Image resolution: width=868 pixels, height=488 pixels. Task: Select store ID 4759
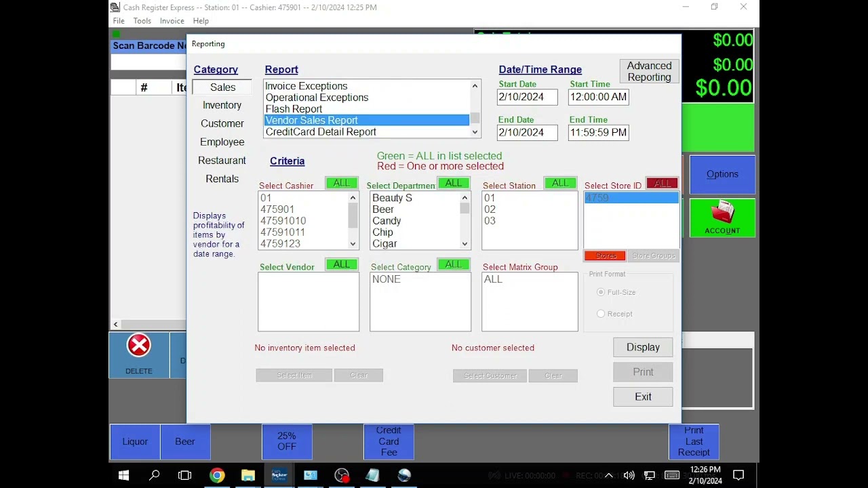[631, 198]
